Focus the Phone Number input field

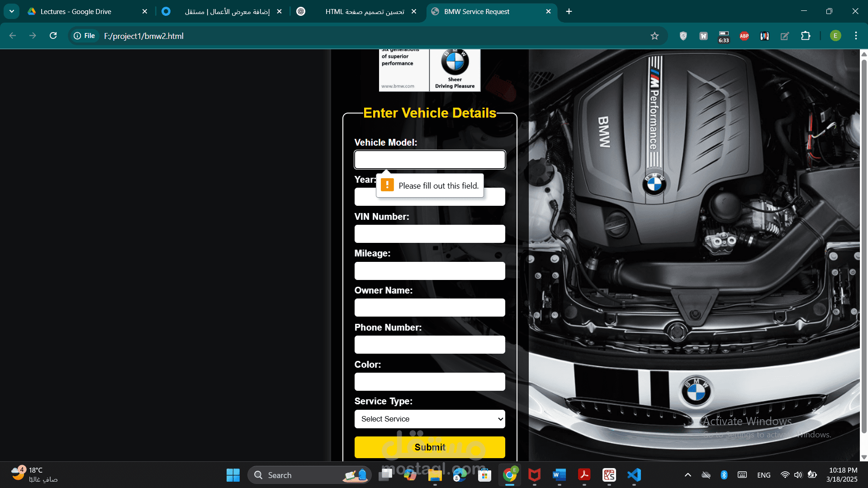point(430,345)
